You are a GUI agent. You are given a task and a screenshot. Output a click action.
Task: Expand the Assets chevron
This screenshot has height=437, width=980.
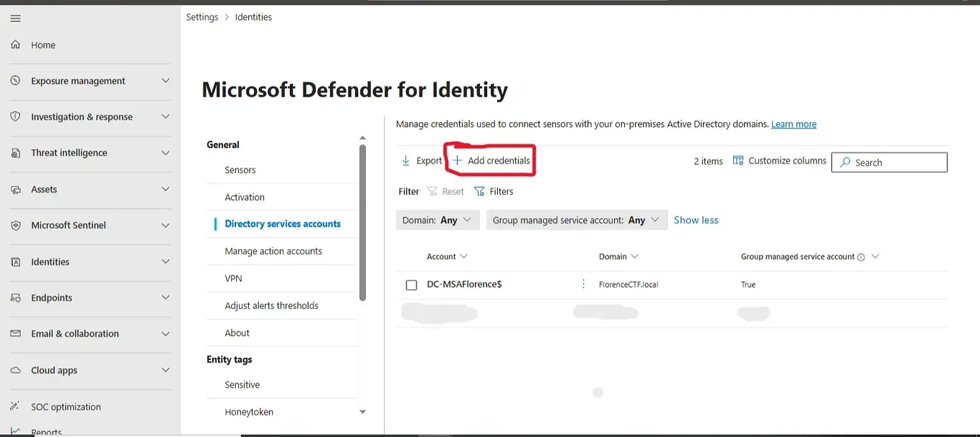[x=165, y=189]
